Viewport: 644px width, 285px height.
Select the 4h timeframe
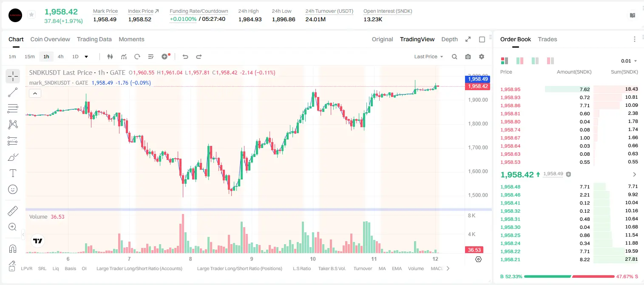(x=60, y=57)
